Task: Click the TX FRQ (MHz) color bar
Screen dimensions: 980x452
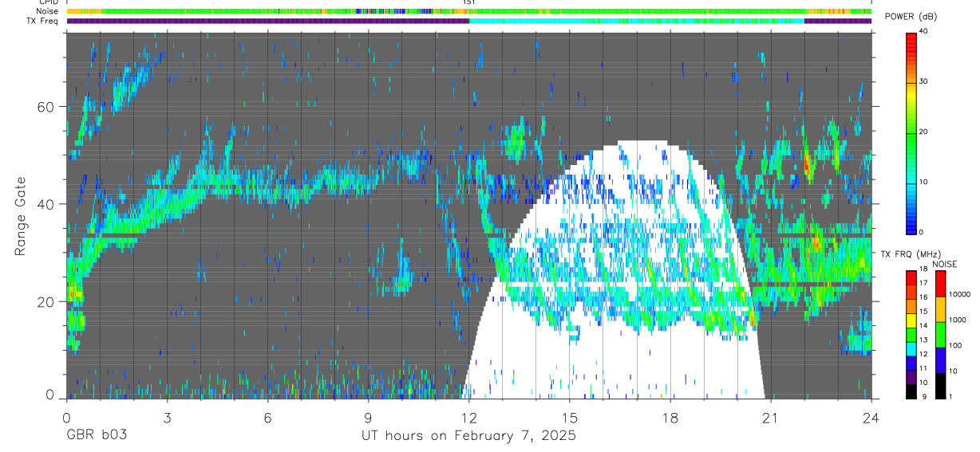Action: pyautogui.click(x=911, y=333)
